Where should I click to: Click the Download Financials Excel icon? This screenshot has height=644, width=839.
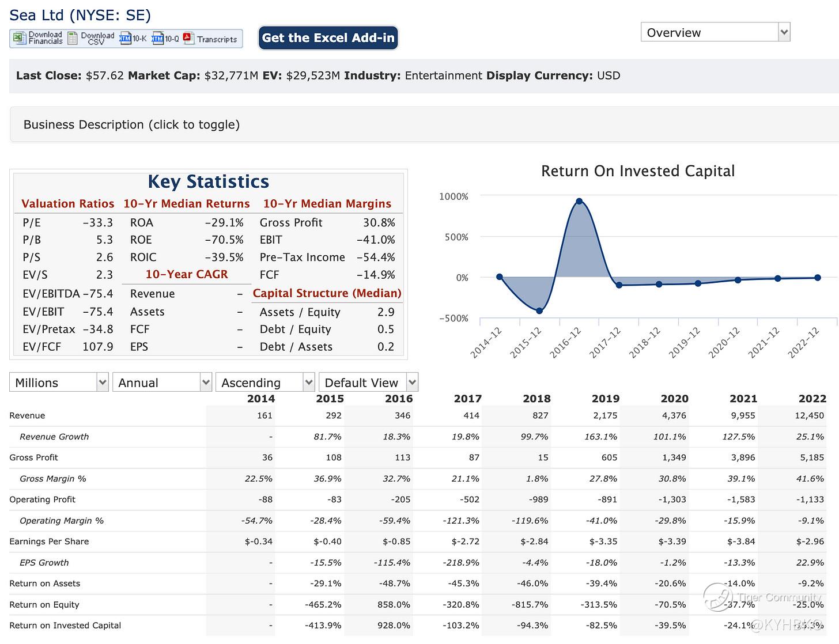19,38
